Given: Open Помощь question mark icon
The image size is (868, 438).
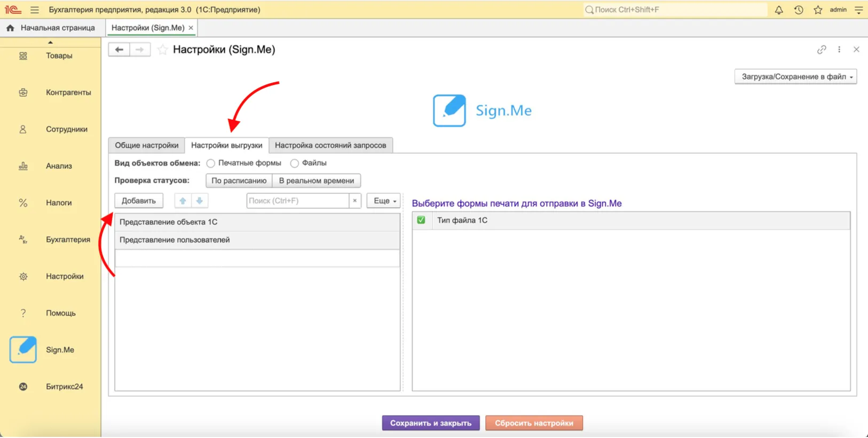Looking at the screenshot, I should pos(23,313).
